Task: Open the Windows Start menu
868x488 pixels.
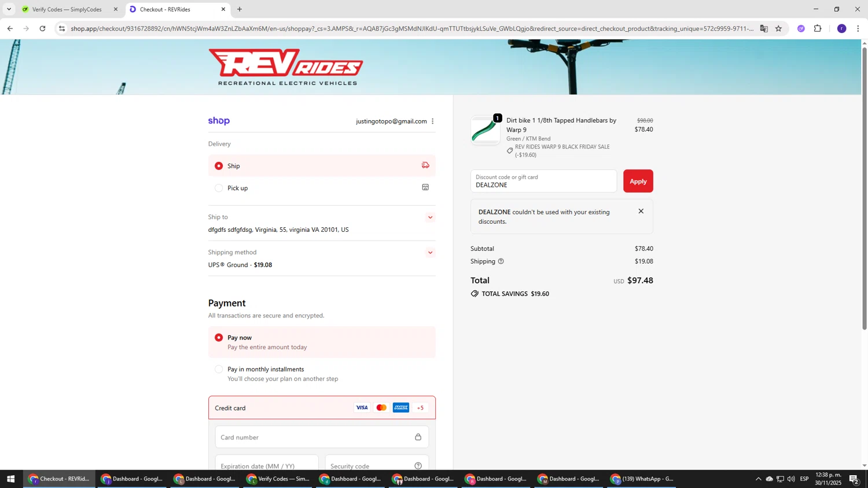Action: (x=10, y=479)
